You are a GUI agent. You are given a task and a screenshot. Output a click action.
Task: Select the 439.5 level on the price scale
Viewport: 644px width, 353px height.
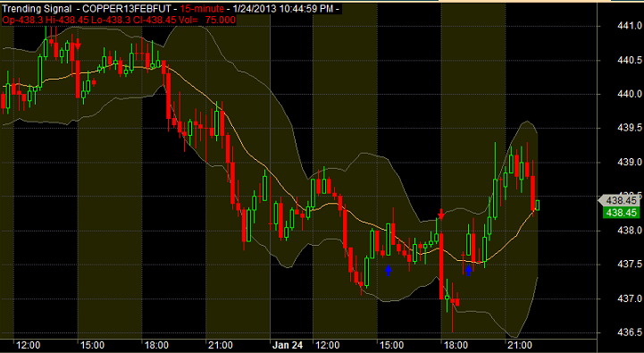pyautogui.click(x=630, y=128)
